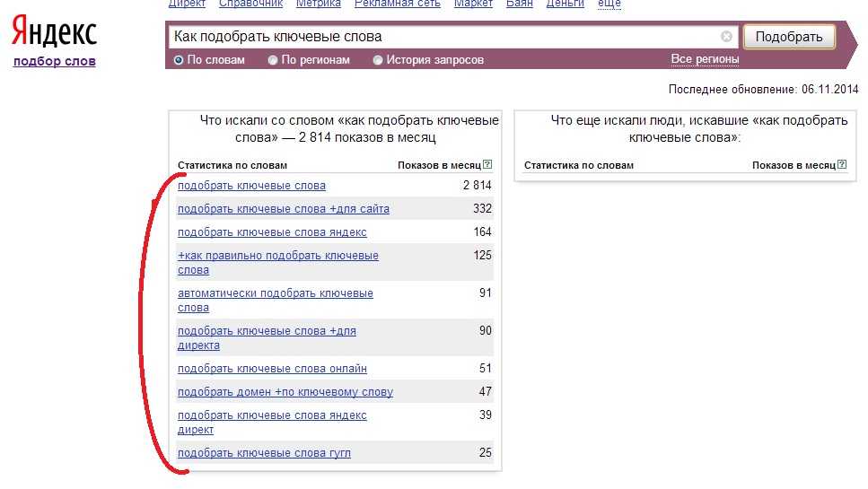
Task: Select the count 91 for 'автоматически' row
Action: (486, 293)
